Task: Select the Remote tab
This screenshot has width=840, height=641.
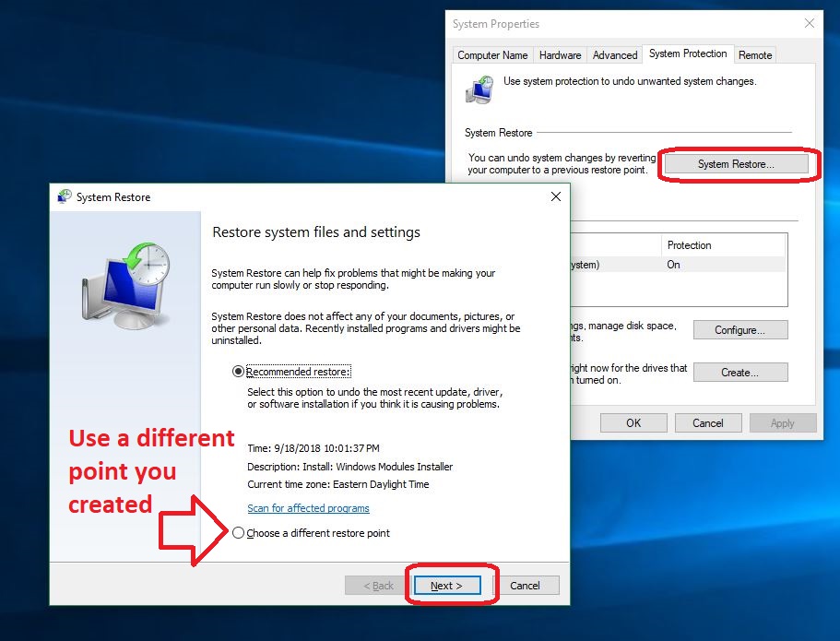Action: pos(755,55)
